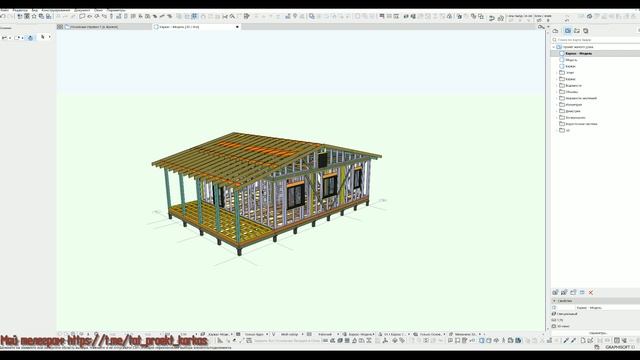Click the curved-arrow icon right of layer icons in toolbar
Screen dimensions: 640x360
[492, 18]
